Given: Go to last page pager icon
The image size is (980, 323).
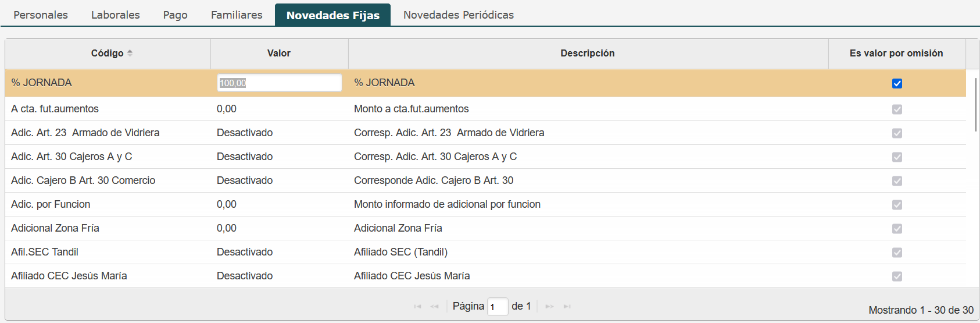Looking at the screenshot, I should pyautogui.click(x=567, y=307).
